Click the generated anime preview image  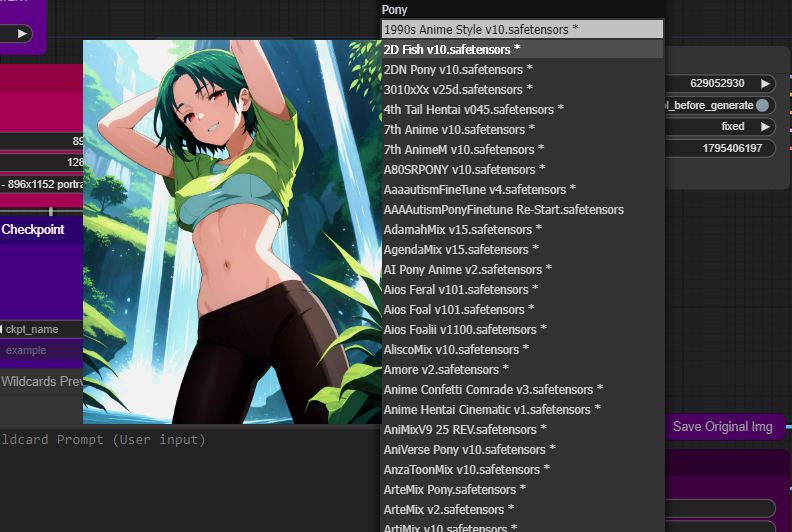tap(232, 232)
